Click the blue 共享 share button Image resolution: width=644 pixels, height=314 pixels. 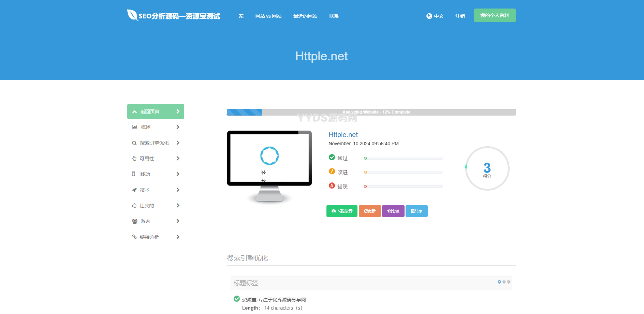416,211
